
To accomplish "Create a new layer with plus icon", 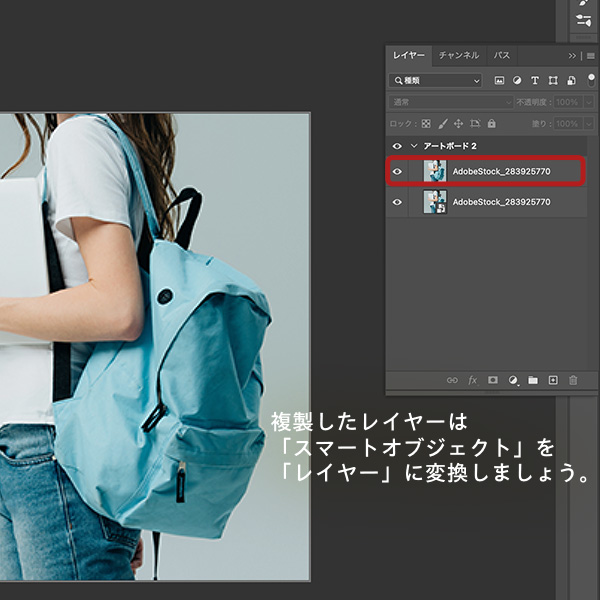I will pyautogui.click(x=553, y=380).
